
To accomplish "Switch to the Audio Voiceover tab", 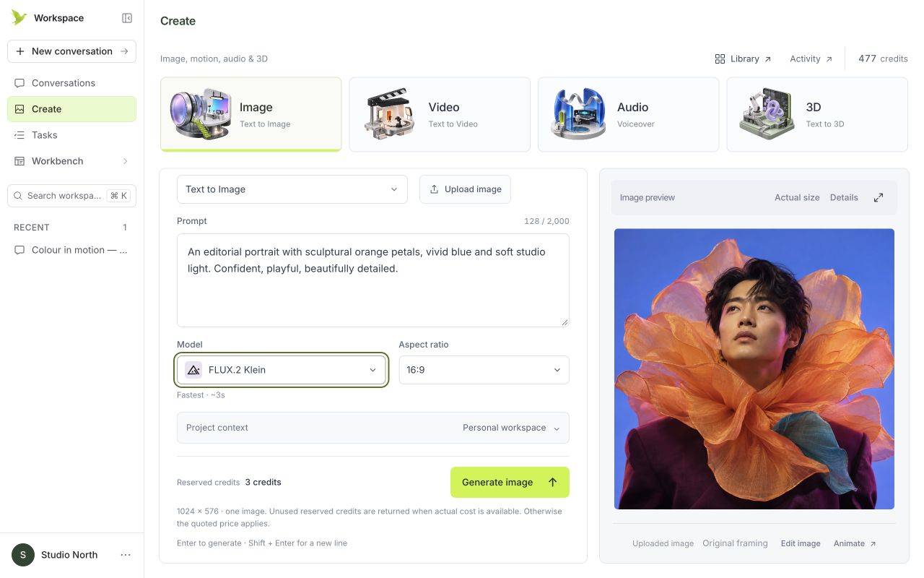I will 628,114.
